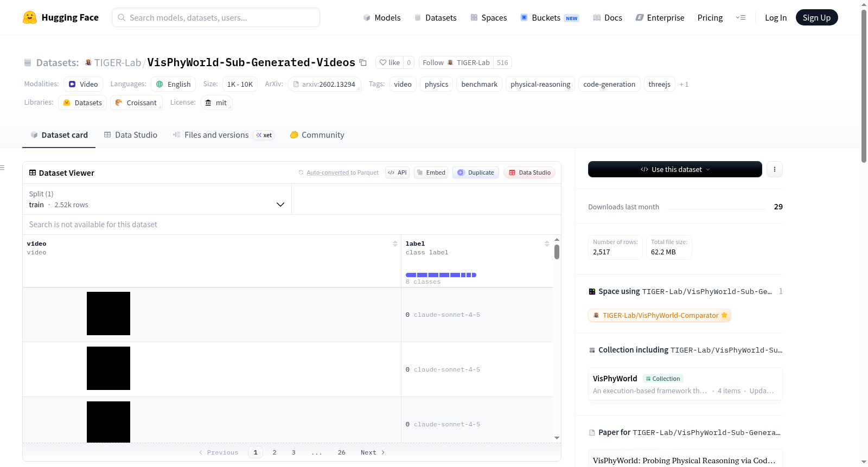Open the Use this dataset dropdown

675,169
